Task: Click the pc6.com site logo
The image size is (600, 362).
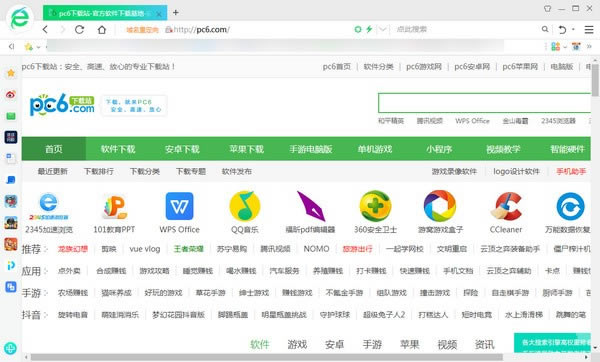Action: pos(62,104)
